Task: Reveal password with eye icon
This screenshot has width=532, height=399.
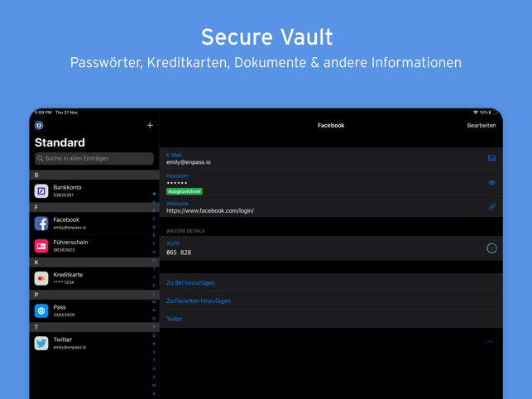Action: 491,183
